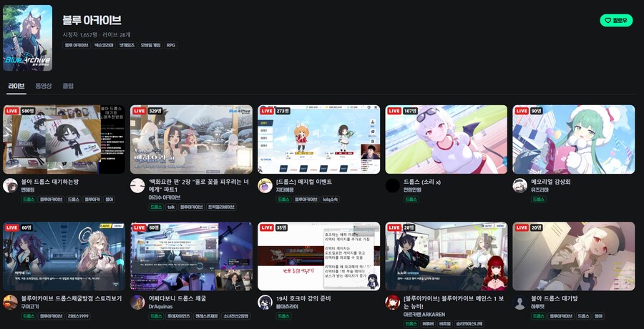This screenshot has height=329, width=644.
Task: Open the 107명 viewer live stream thumbnail
Action: 446,139
